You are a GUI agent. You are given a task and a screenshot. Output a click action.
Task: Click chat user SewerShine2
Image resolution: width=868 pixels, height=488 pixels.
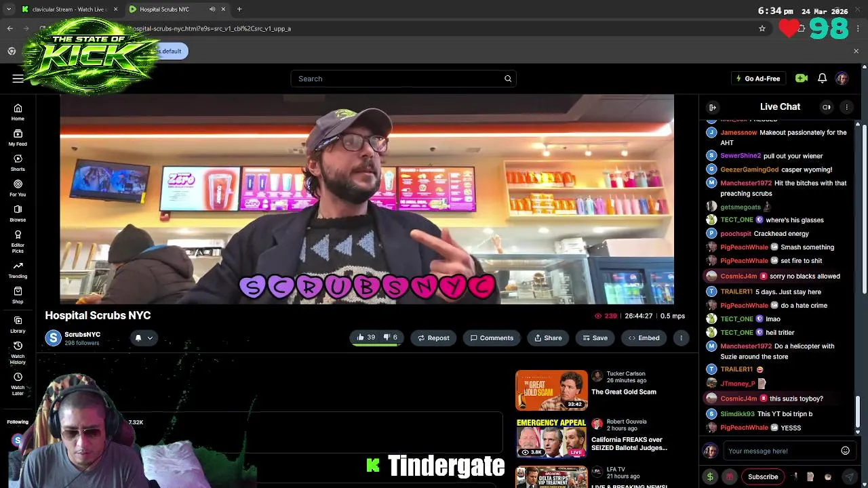point(741,156)
